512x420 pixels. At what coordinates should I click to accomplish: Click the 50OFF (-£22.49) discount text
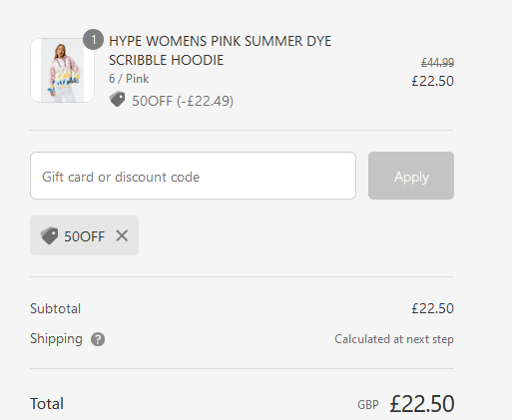183,101
